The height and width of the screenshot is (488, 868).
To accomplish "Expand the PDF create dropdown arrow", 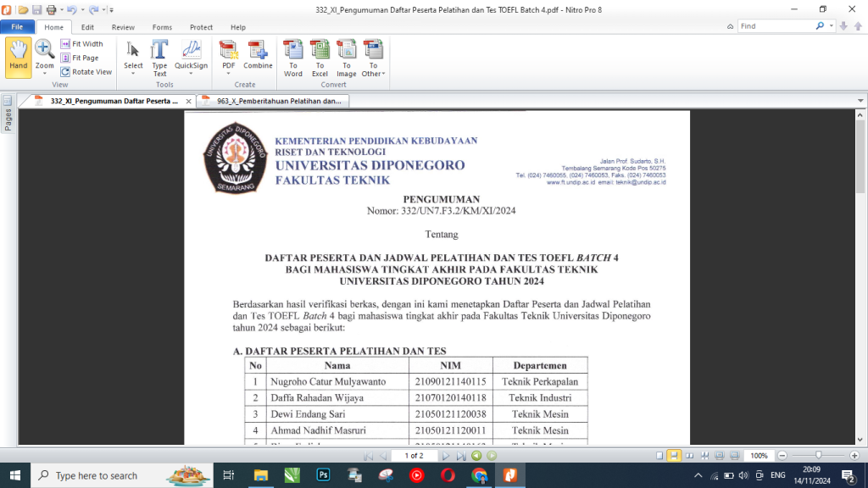I will click(228, 73).
